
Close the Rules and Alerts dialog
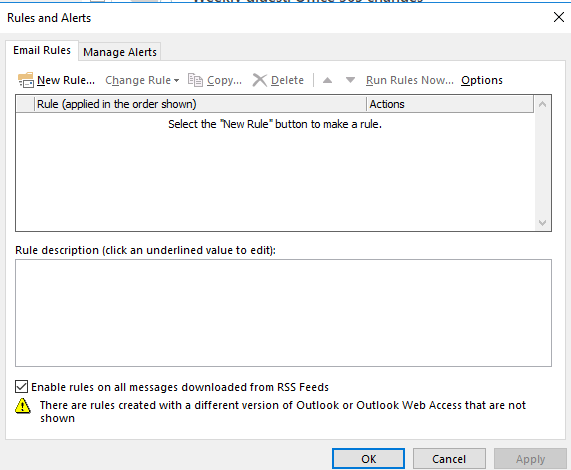click(x=559, y=17)
